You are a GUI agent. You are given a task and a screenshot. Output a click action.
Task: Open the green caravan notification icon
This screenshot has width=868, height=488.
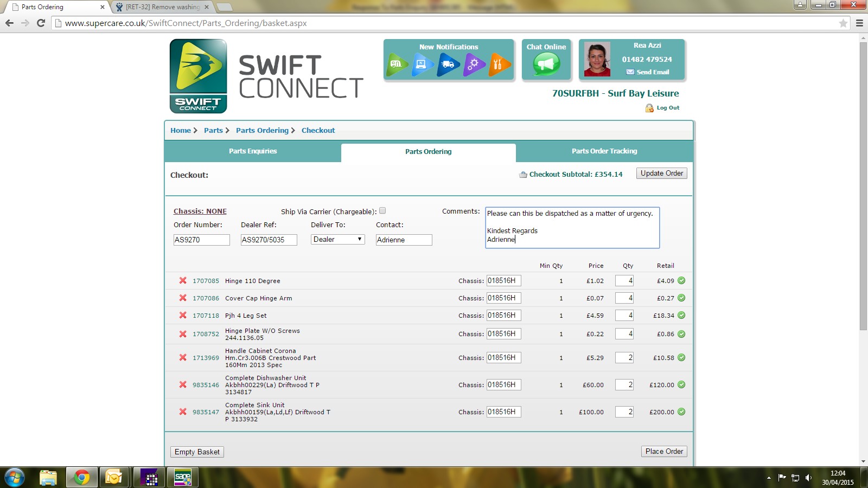point(397,65)
